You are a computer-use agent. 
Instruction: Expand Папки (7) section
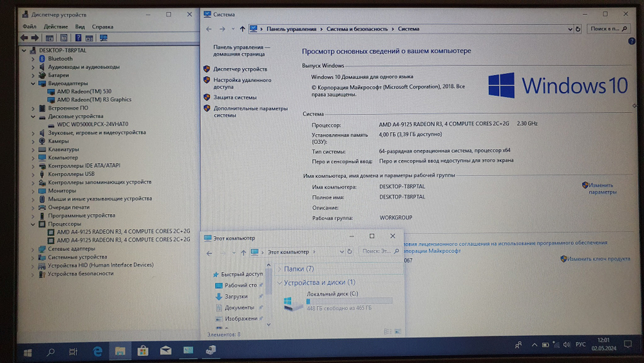[x=279, y=269]
